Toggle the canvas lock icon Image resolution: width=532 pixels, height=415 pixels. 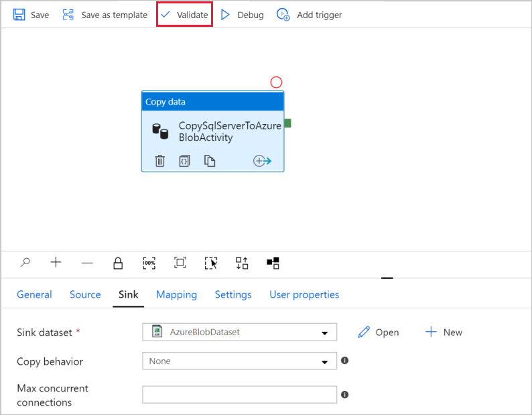(118, 263)
